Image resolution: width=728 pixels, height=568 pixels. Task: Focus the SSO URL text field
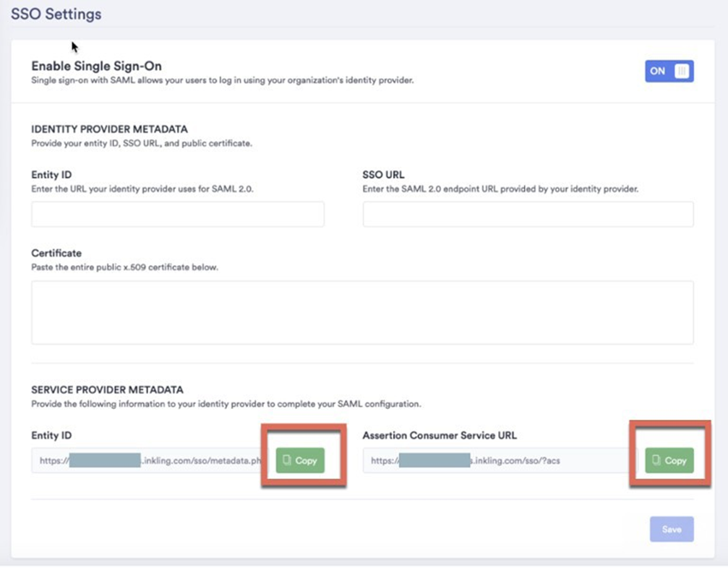(528, 214)
